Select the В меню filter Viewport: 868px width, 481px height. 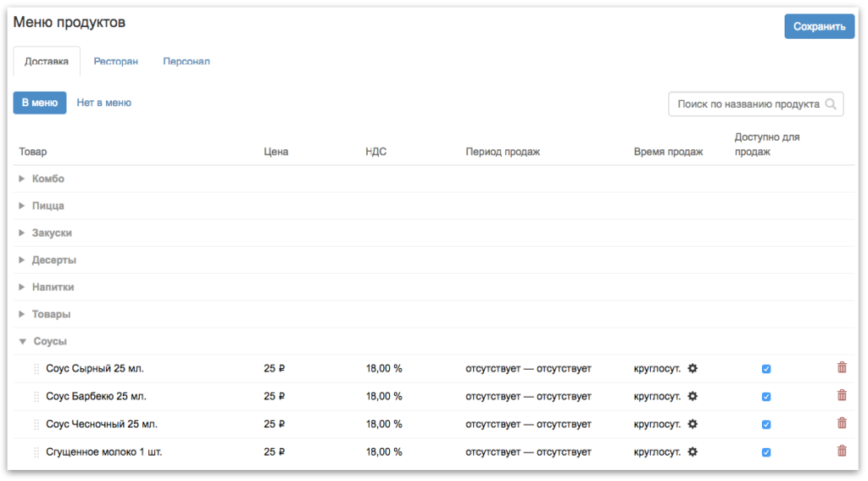40,103
